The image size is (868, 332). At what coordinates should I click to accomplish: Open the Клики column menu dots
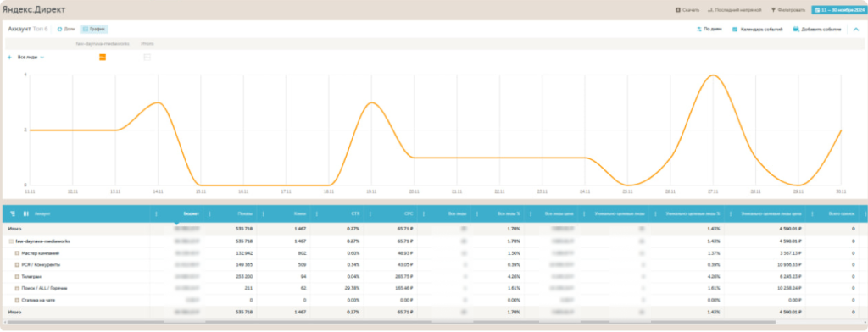click(x=263, y=213)
